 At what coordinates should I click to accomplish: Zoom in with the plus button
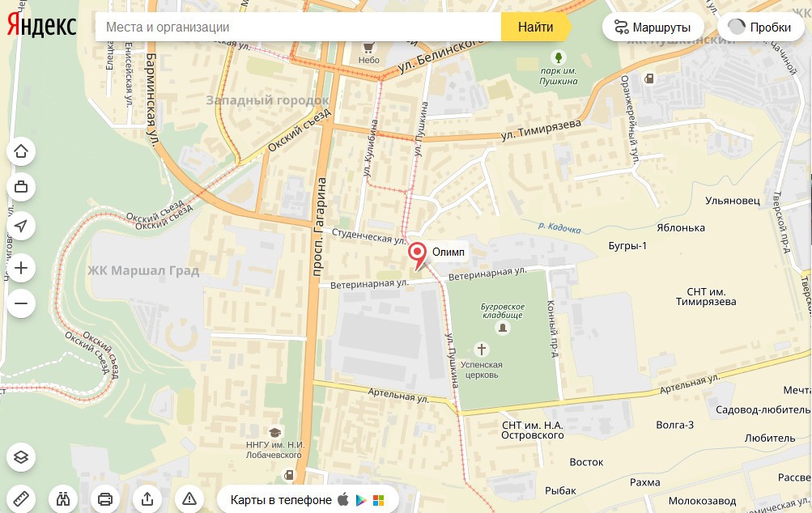tap(21, 268)
